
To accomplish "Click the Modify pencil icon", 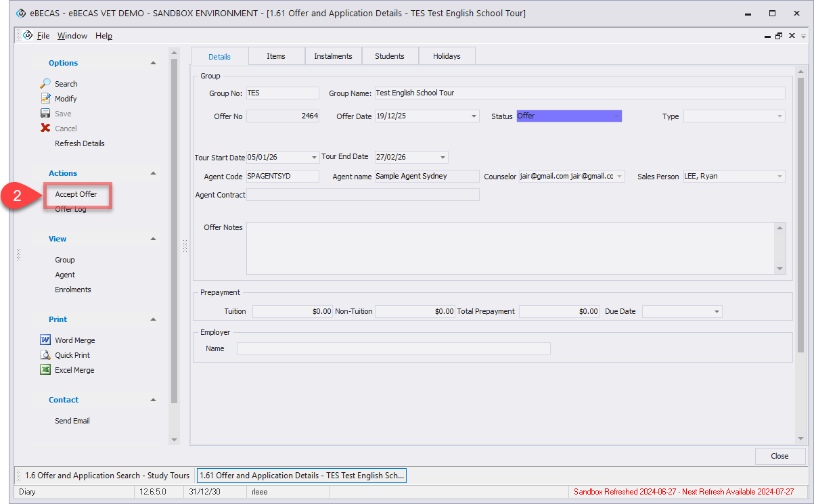I will point(45,99).
